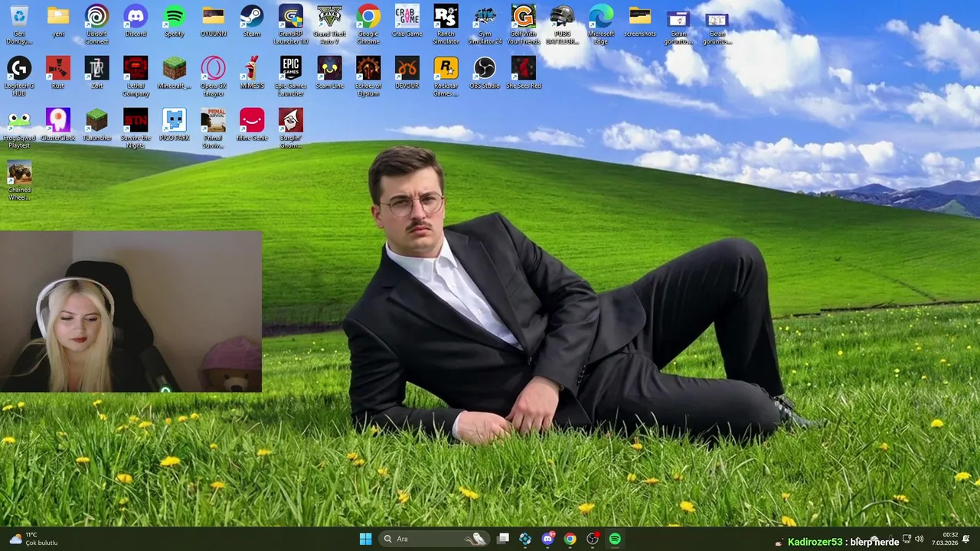The width and height of the screenshot is (980, 551).
Task: Open the Microsoft Edge desktop shortcut
Action: pos(601,24)
